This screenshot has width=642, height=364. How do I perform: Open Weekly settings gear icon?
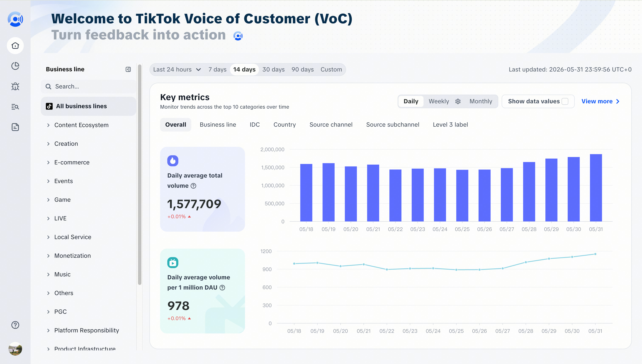coord(458,101)
